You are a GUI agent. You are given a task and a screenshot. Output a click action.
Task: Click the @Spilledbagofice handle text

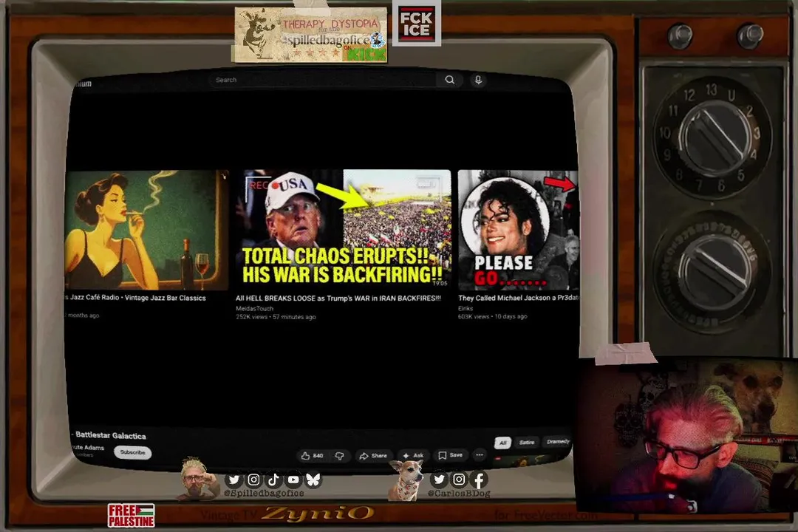tap(264, 494)
